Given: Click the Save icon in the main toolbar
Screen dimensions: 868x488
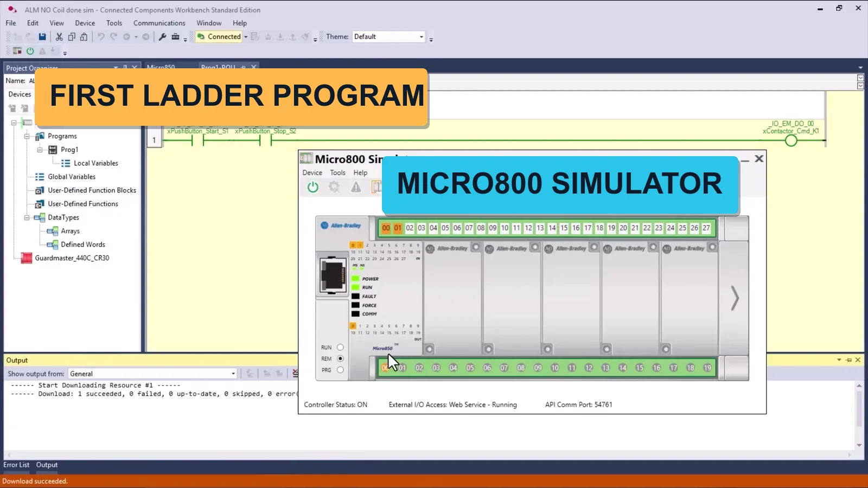Looking at the screenshot, I should [42, 37].
